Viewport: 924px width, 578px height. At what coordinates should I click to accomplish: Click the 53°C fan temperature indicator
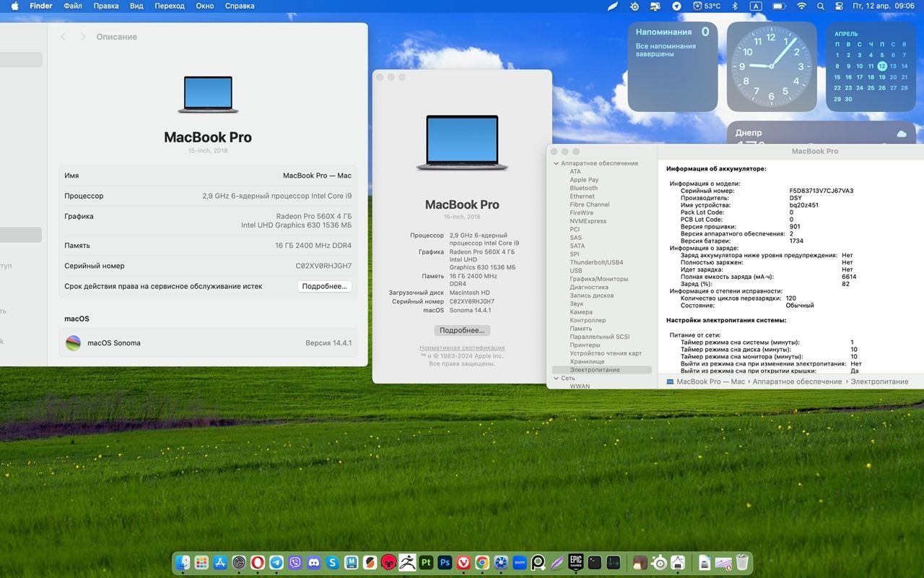[707, 6]
